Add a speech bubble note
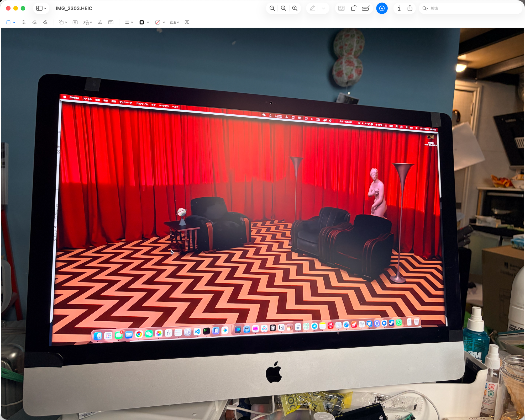Viewport: 525px width, 420px height. tap(187, 22)
